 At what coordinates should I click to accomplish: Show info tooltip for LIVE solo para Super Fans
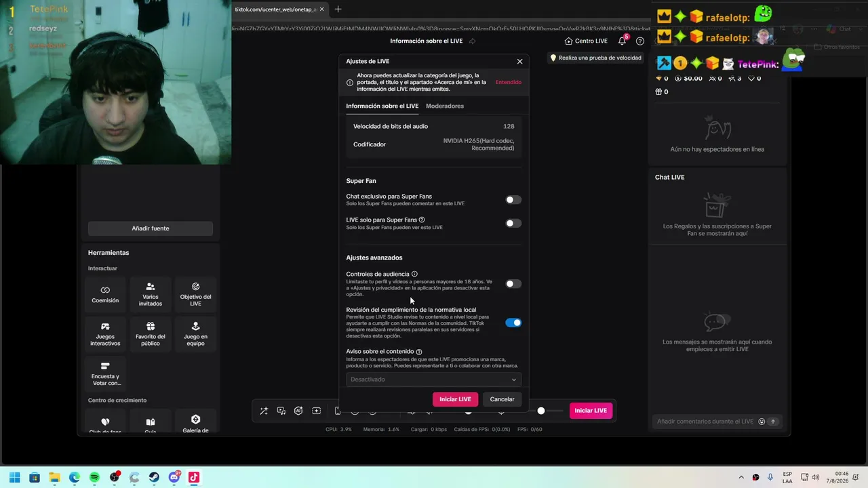[x=422, y=220]
